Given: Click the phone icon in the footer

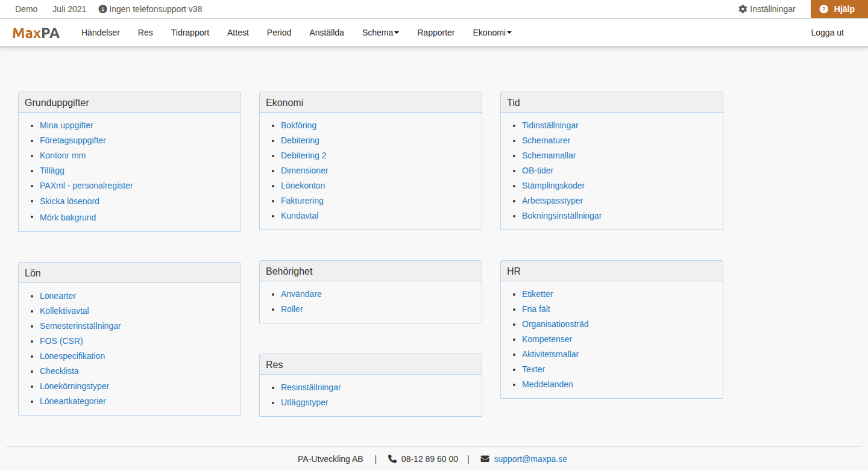Looking at the screenshot, I should click(392, 459).
